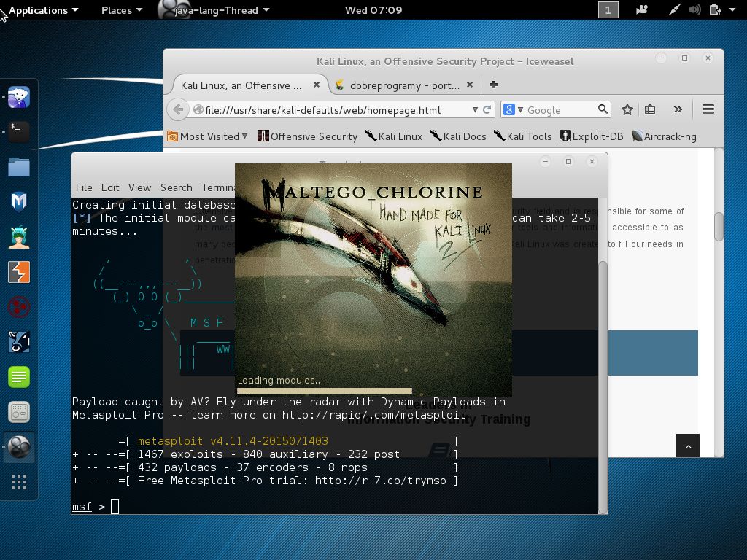This screenshot has width=747, height=560.
Task: Open the terminal Search menu
Action: [x=177, y=187]
